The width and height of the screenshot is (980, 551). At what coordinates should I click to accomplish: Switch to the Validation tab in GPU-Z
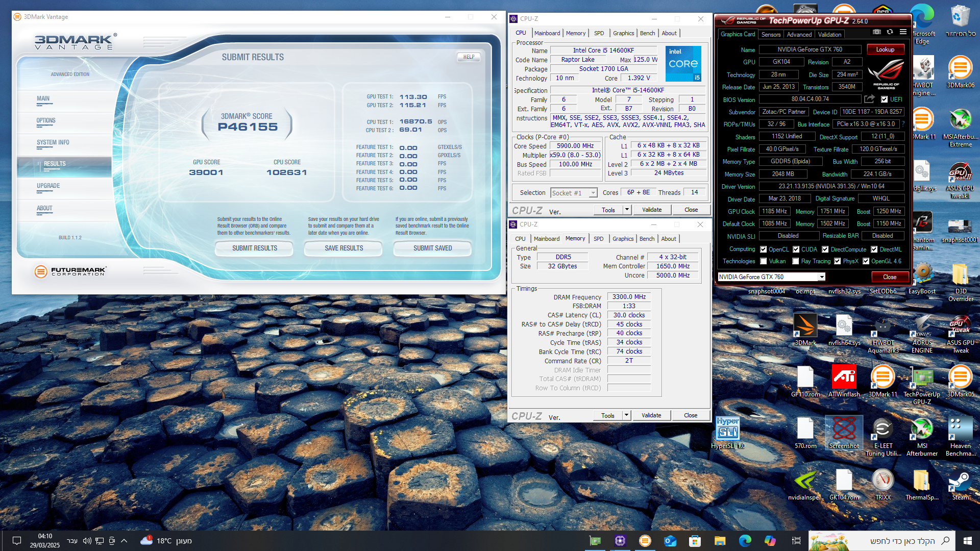coord(830,35)
